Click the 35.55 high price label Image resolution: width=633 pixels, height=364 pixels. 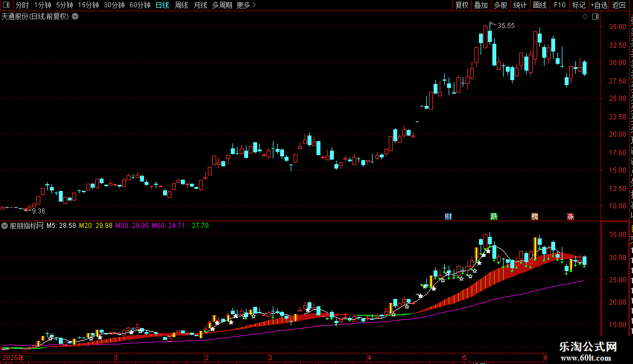pyautogui.click(x=506, y=25)
